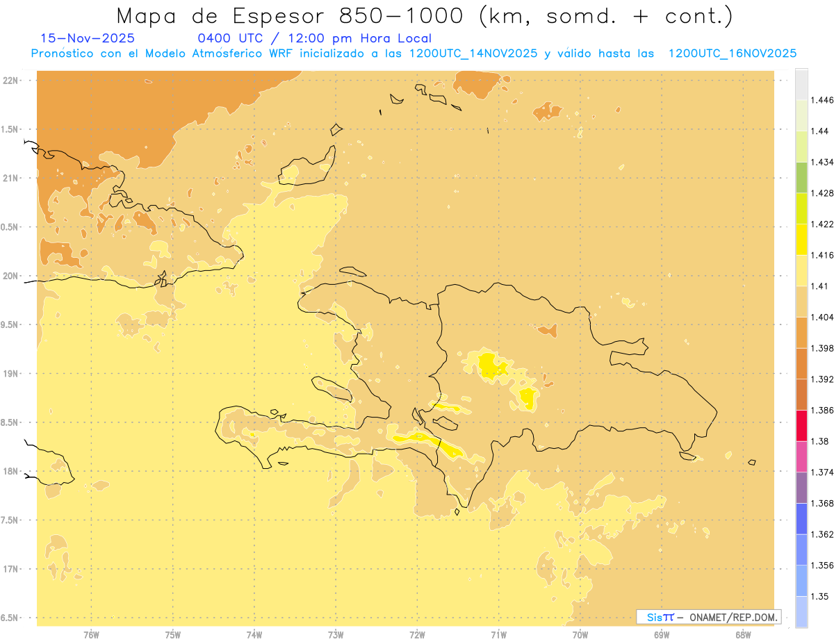Viewport: 834px width, 644px height.
Task: Click the "72W" longitude label
Action: [x=417, y=634]
